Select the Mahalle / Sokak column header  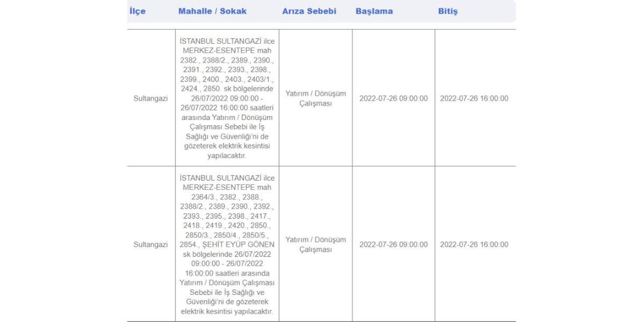point(212,11)
